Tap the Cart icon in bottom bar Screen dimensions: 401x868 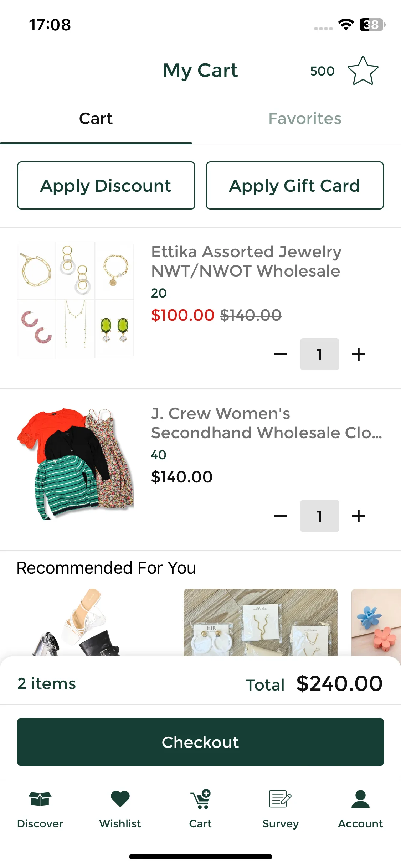point(200,799)
